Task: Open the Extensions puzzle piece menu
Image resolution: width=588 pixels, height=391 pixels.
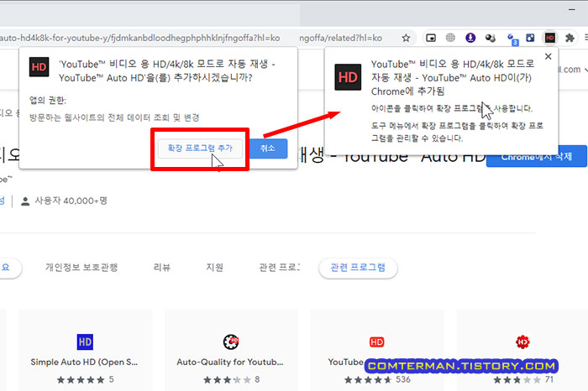Action: pos(570,38)
